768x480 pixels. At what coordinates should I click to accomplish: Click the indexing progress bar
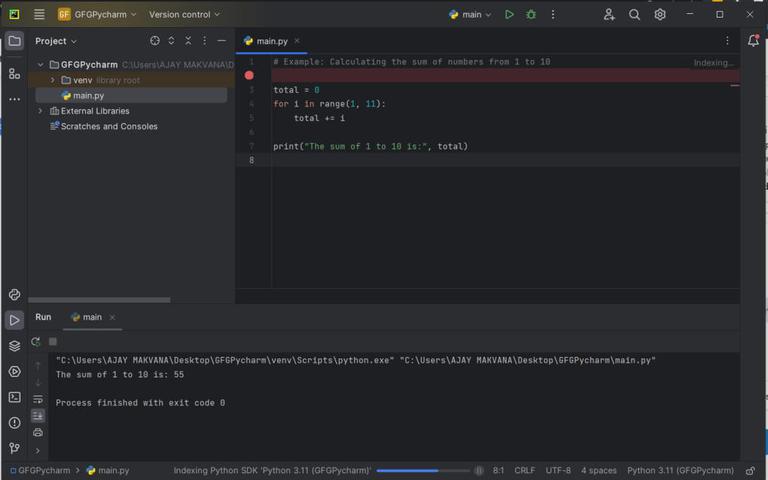421,470
